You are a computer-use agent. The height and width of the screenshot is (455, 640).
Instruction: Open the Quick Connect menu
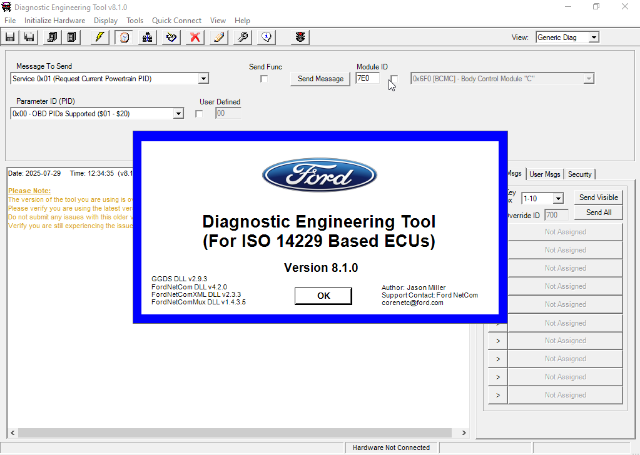tap(176, 20)
